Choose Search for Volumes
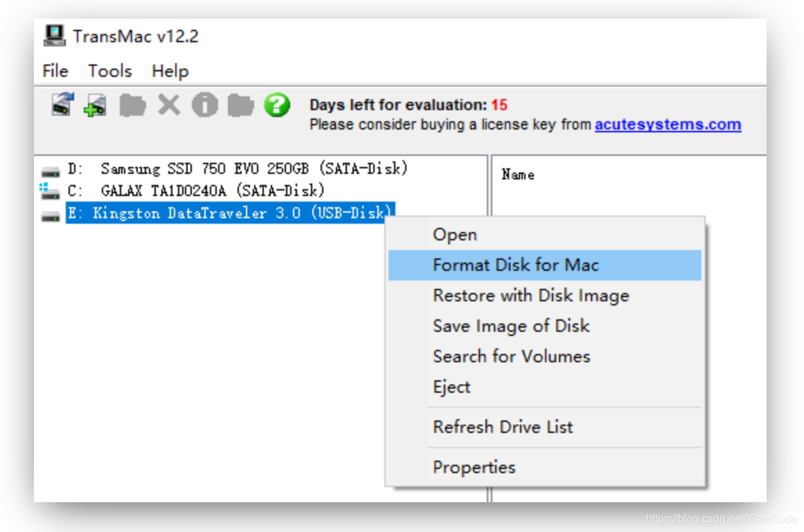The image size is (804, 532). pos(544,356)
